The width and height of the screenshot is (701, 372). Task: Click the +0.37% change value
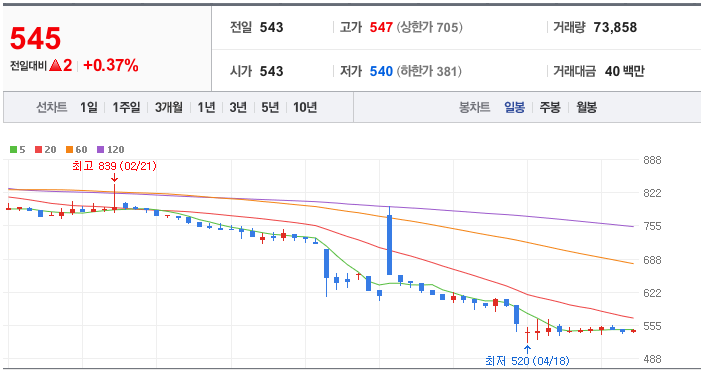click(x=110, y=66)
